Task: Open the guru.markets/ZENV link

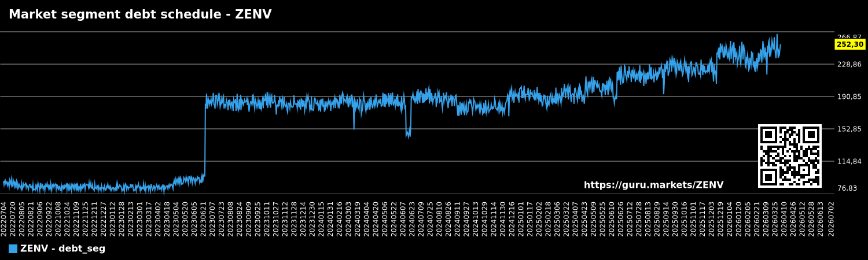Action: click(x=653, y=185)
